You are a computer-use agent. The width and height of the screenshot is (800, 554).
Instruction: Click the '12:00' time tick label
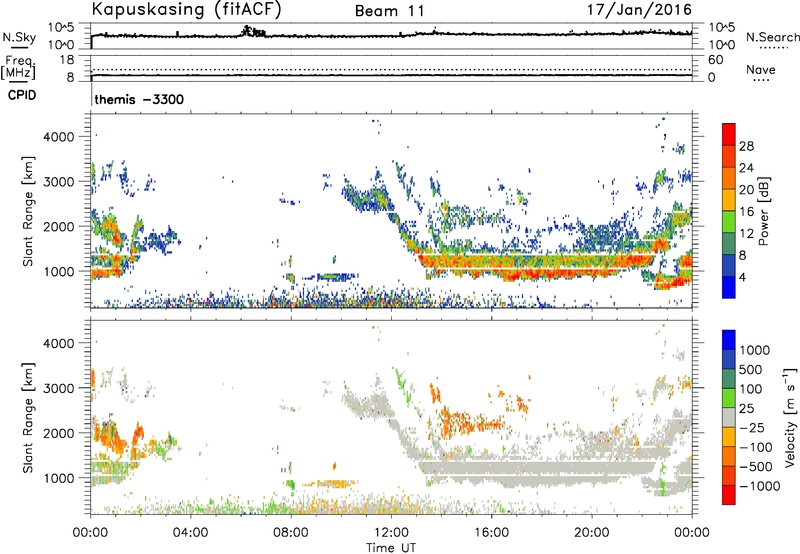391,533
